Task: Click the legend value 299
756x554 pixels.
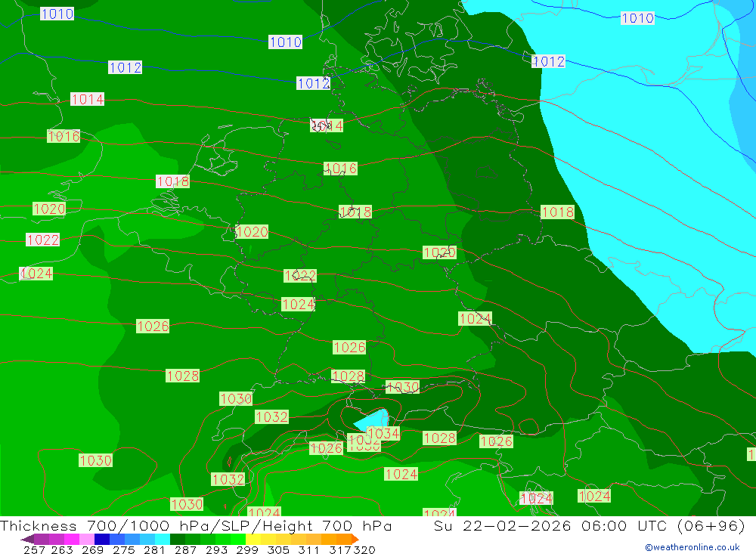Action: [x=247, y=549]
